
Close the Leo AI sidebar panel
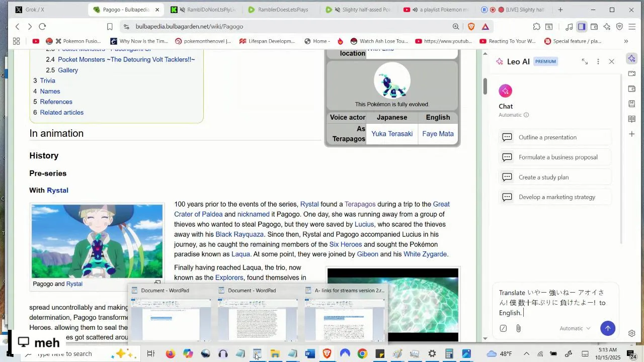(x=612, y=61)
